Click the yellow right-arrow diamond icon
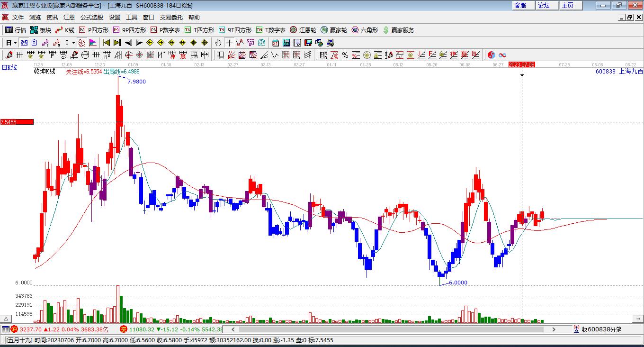Viewport: 644px width, 347px height. 161,43
